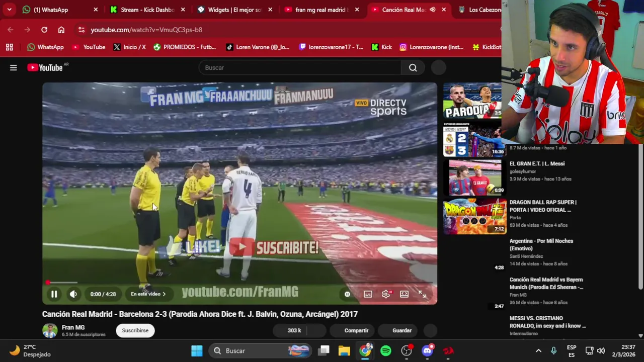Open the Loren Varone TikTok bookmark
This screenshot has height=362, width=644.
pyautogui.click(x=258, y=47)
